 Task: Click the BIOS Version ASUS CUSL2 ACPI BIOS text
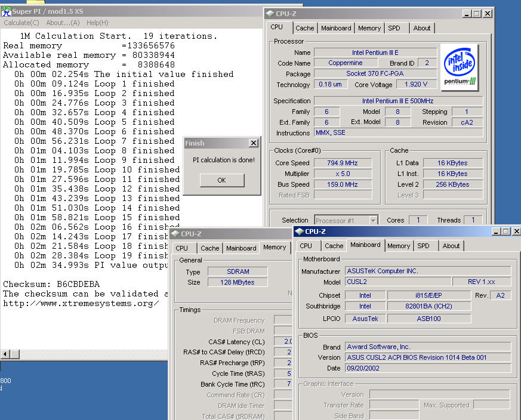[428, 357]
